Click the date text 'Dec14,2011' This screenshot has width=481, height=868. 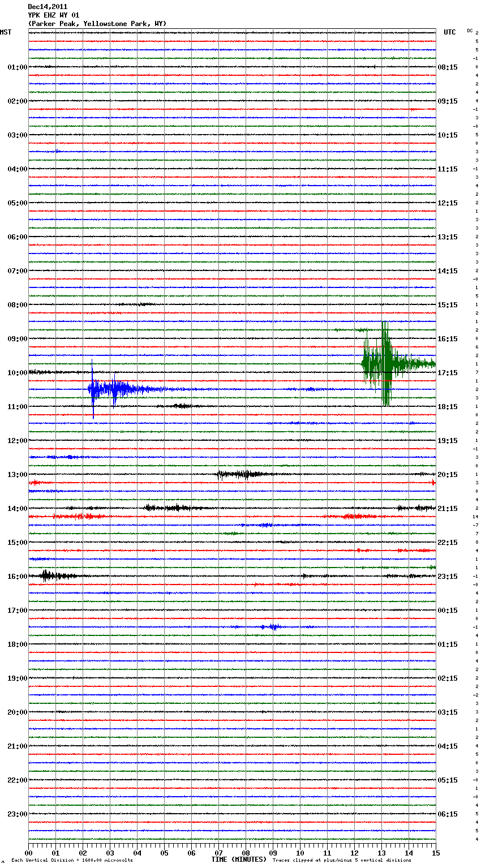coord(48,7)
